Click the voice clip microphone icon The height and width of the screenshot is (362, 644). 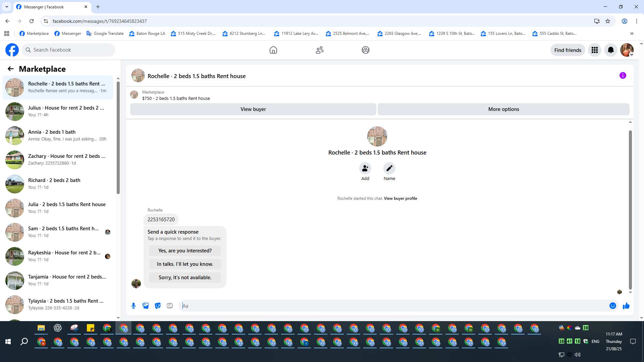point(133,306)
